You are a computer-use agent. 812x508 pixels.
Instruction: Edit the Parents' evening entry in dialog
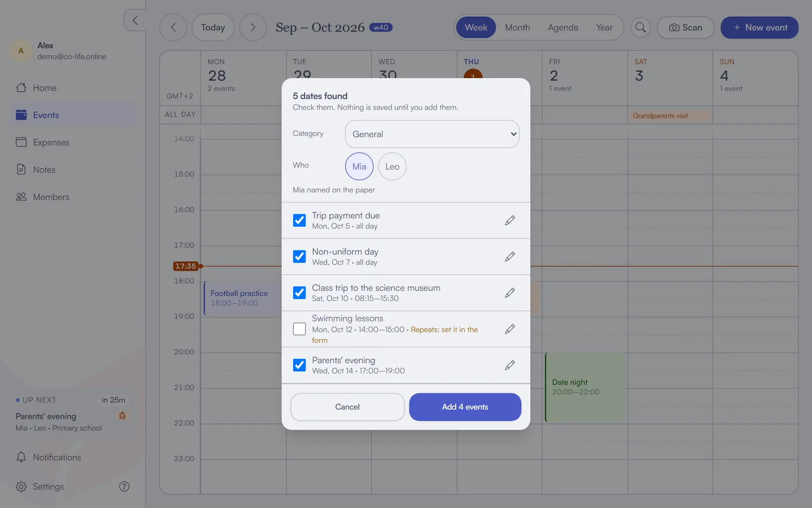coord(510,365)
